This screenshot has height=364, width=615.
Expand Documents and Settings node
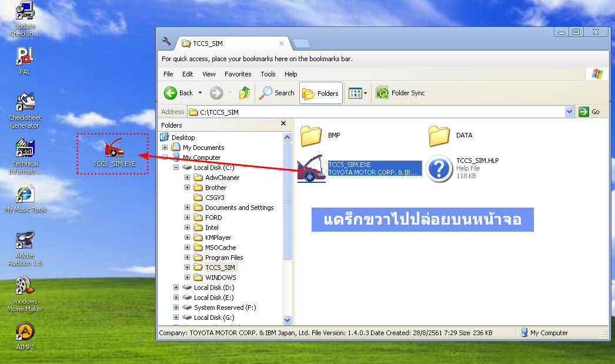(x=187, y=208)
